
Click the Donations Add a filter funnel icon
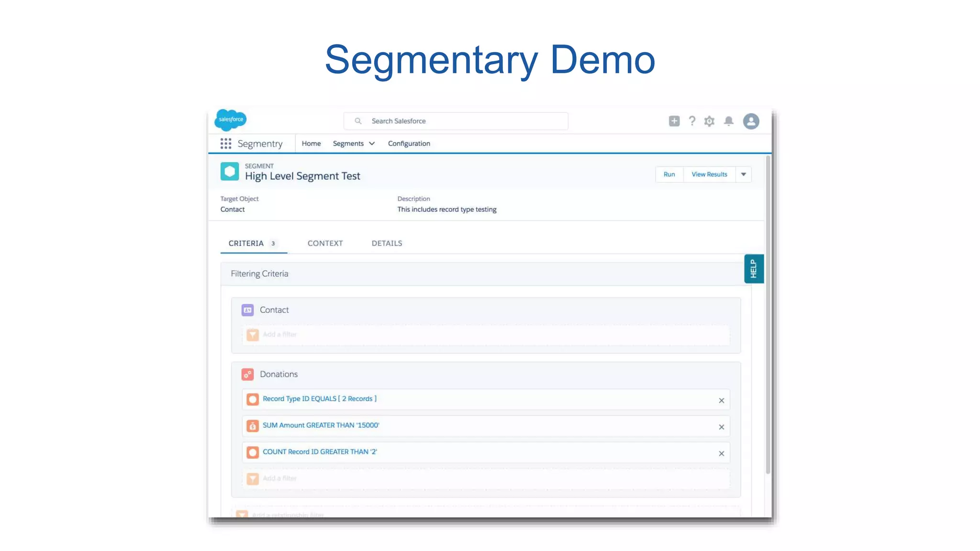(253, 479)
